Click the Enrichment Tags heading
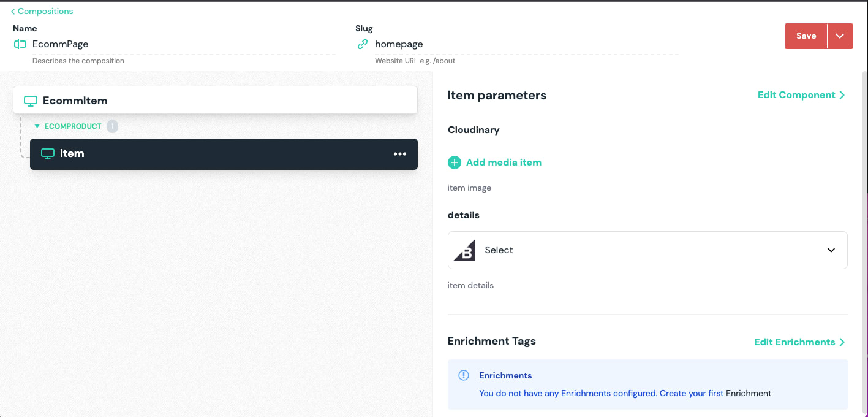 [491, 341]
